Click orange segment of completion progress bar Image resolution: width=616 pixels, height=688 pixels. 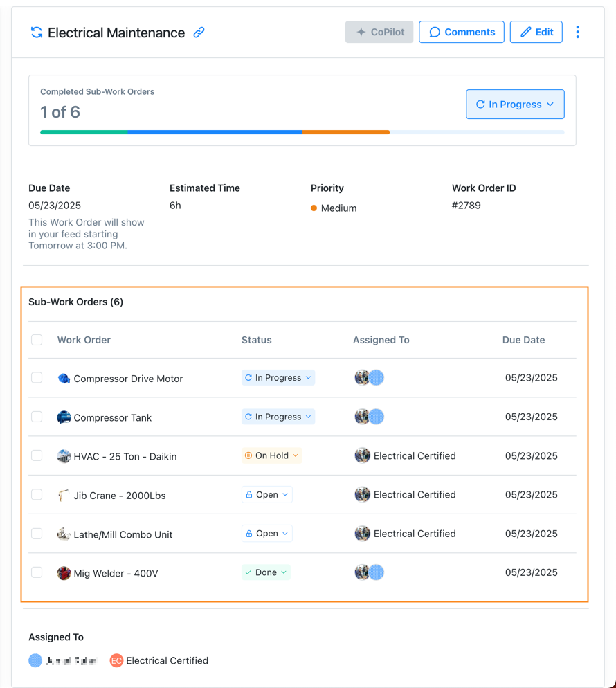tap(346, 132)
